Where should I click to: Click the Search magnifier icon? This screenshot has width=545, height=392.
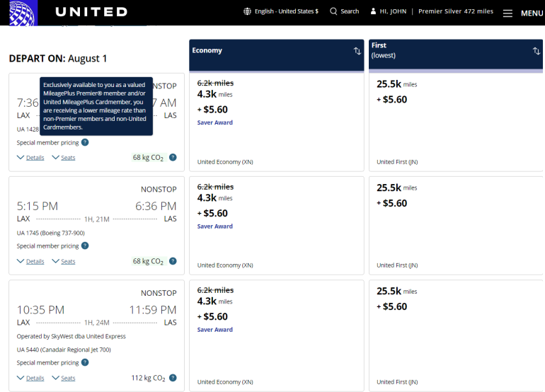tap(333, 11)
